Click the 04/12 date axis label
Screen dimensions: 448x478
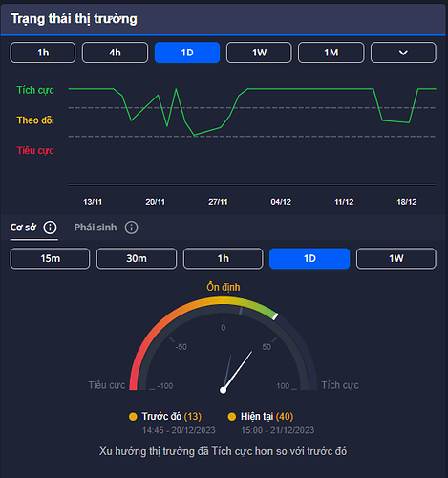(281, 202)
